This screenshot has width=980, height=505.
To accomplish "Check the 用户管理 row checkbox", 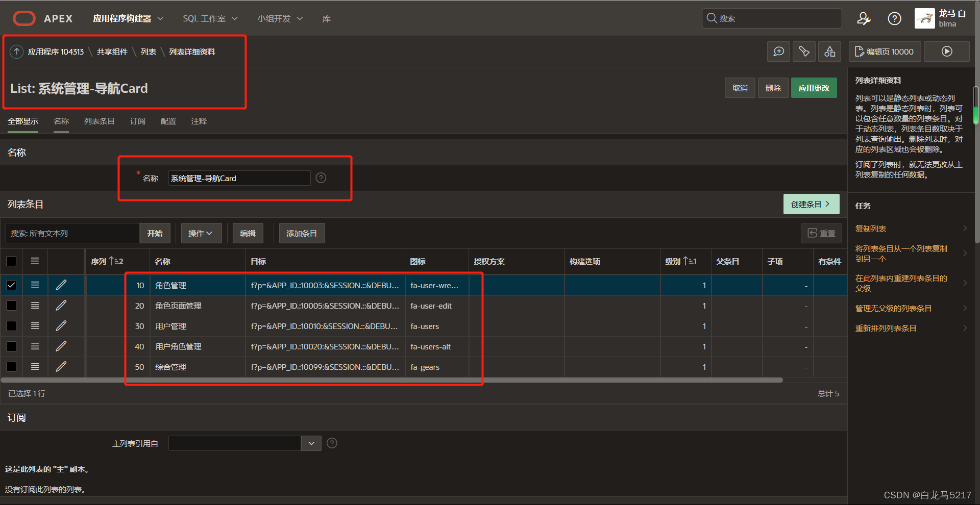I will (x=11, y=326).
